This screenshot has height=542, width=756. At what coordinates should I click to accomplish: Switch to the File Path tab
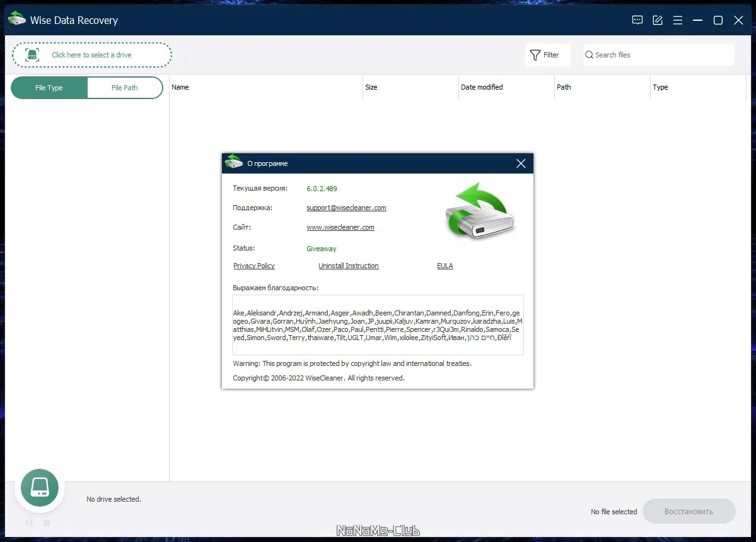coord(125,87)
